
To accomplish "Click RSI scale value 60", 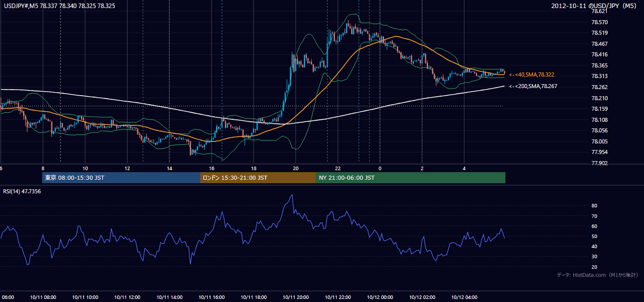I will pyautogui.click(x=595, y=226).
